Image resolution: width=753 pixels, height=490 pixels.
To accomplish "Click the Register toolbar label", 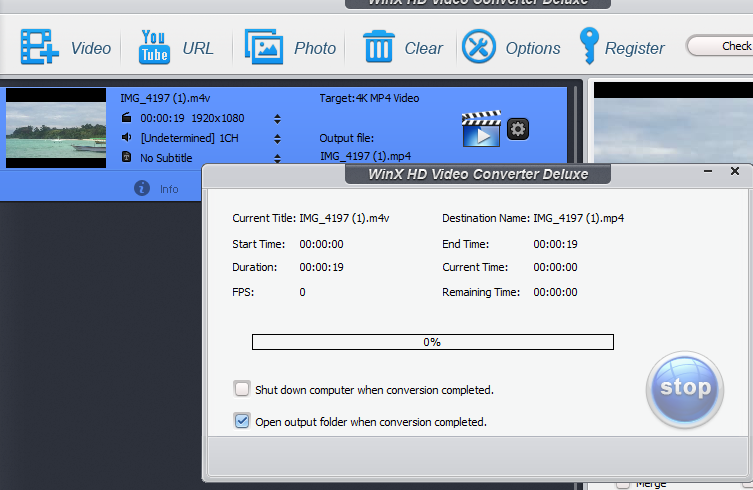I will pyautogui.click(x=634, y=48).
